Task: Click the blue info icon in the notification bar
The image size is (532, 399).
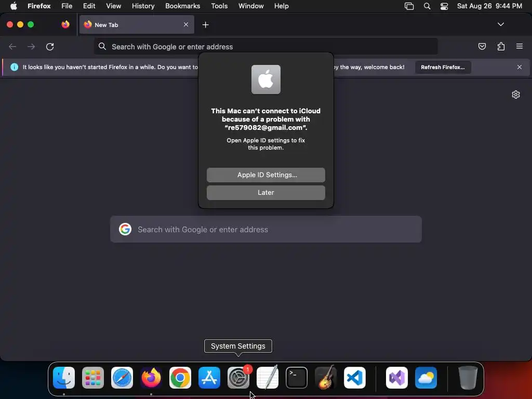Action: pos(14,67)
